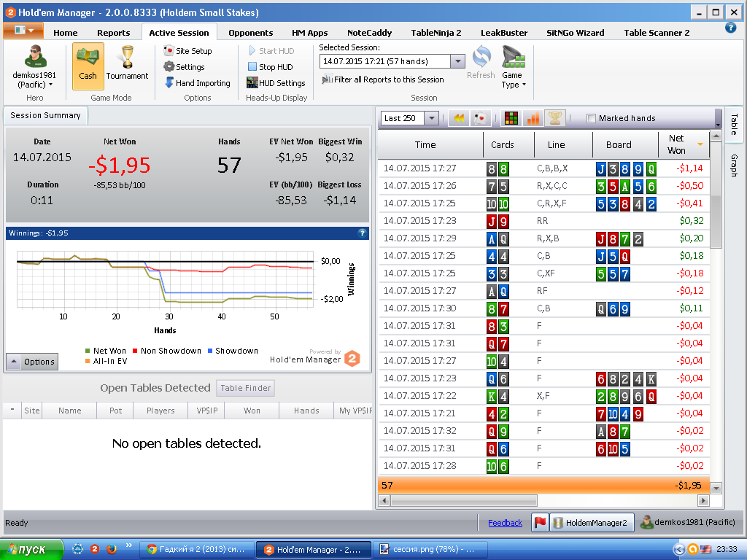The height and width of the screenshot is (560, 747).
Task: Sort hands by the Time column header
Action: [x=425, y=145]
